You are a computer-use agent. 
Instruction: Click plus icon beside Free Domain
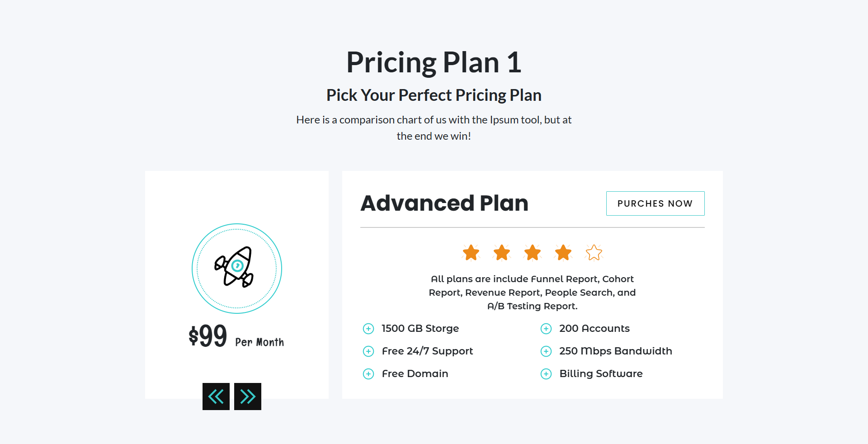[x=368, y=374]
